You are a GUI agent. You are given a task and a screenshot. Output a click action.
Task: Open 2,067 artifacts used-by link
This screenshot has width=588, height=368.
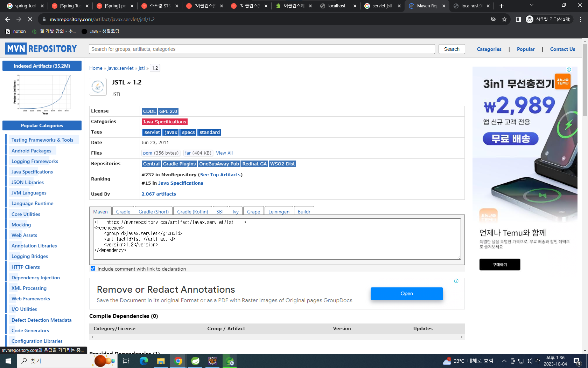[x=159, y=194]
